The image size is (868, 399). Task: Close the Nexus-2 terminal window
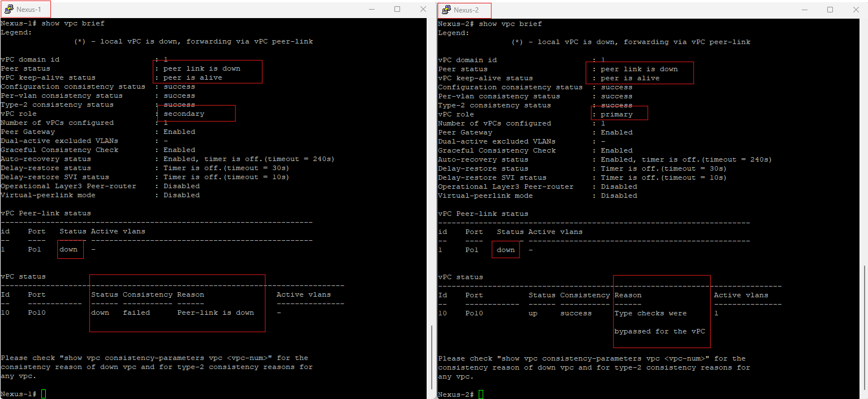pos(856,10)
